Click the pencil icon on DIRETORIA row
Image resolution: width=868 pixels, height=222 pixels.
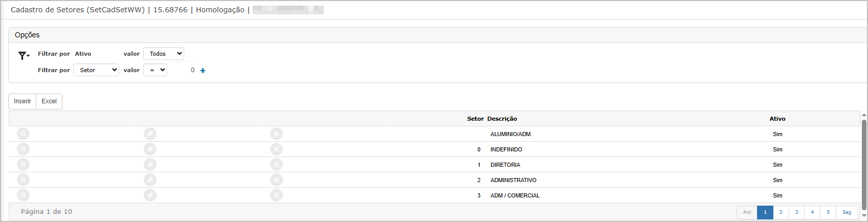click(150, 165)
